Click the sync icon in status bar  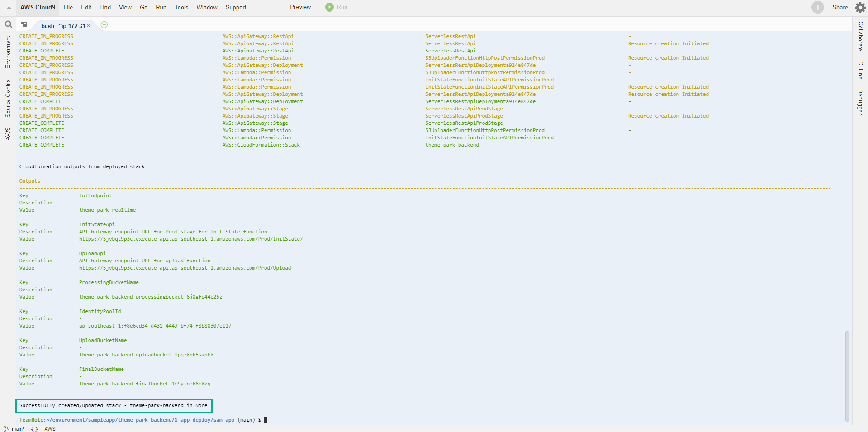(34, 429)
